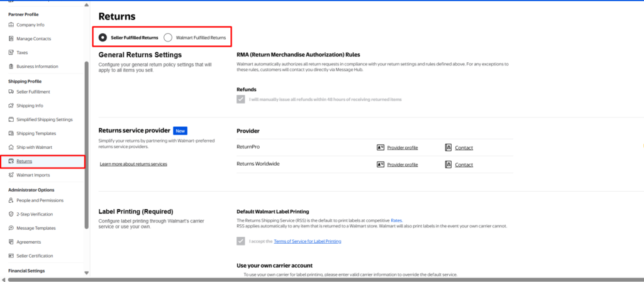Click the Seller Certification icon
644x282 pixels.
[11, 256]
